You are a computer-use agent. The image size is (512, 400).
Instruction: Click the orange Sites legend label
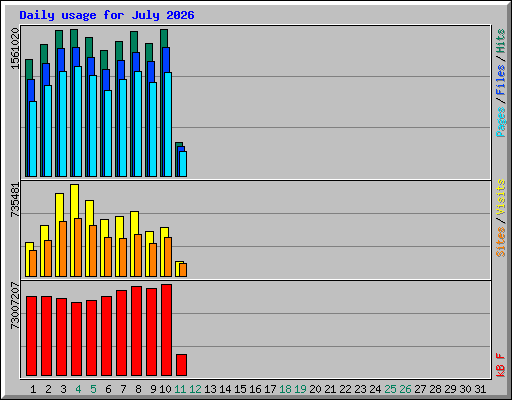click(500, 242)
